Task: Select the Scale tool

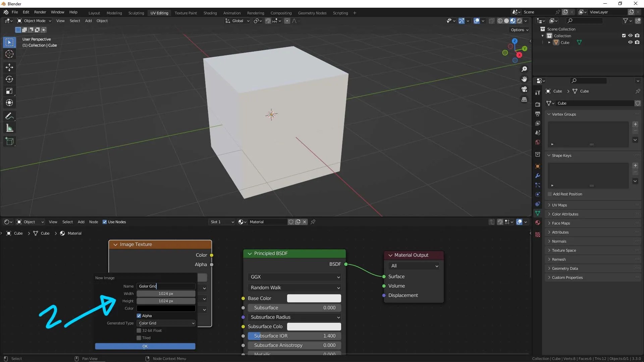Action: [x=9, y=91]
